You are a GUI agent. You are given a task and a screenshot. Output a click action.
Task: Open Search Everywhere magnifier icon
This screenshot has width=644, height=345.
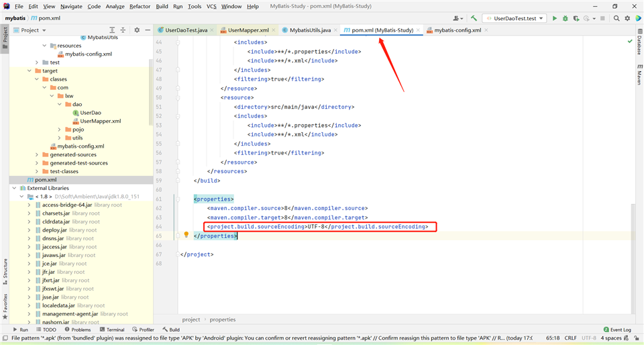click(x=616, y=19)
